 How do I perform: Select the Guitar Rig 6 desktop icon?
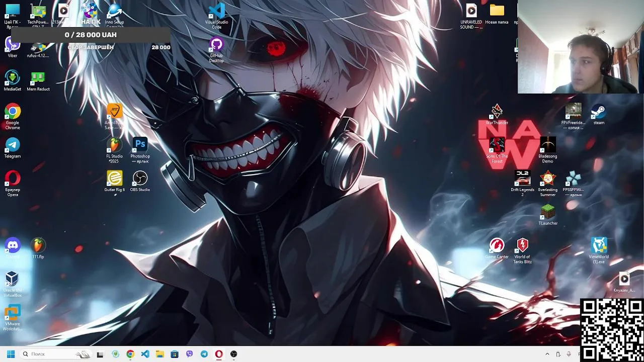(114, 181)
